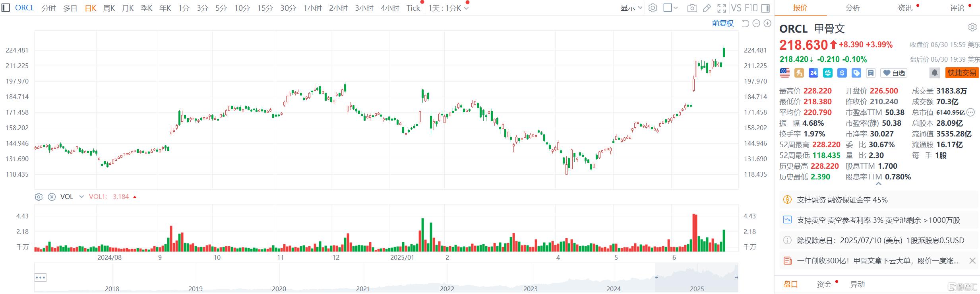Screen dimensions: 980x294
Task: Open VOL indicator settings gear
Action: 39,197
